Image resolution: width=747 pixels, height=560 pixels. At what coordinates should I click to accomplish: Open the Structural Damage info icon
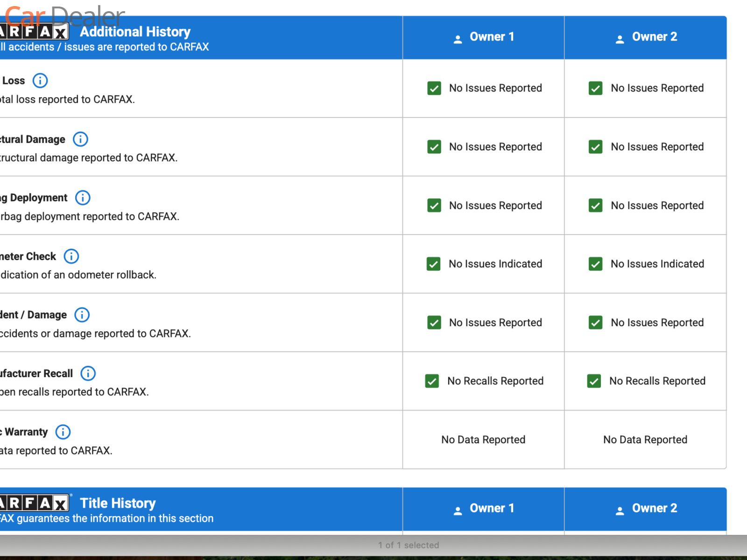[x=80, y=139]
